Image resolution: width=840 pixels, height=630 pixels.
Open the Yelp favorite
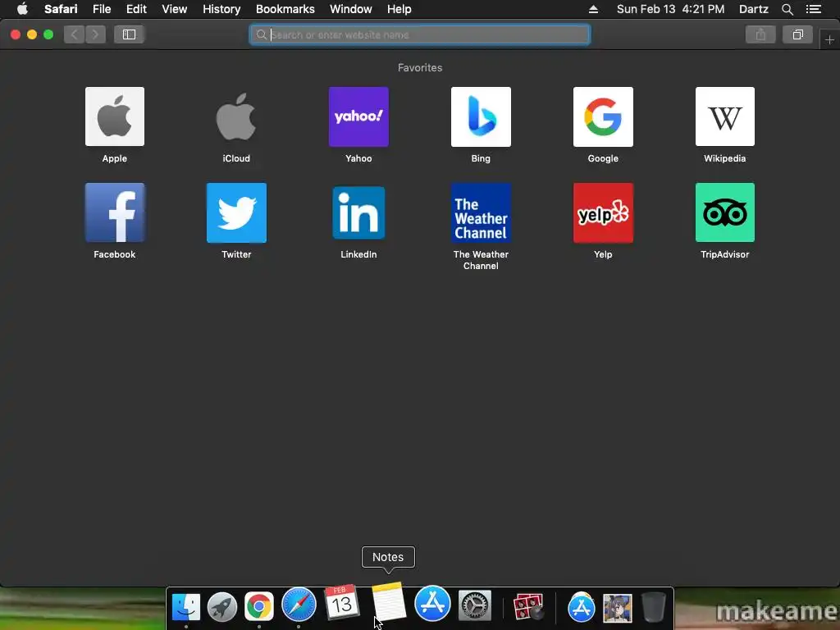[x=603, y=212]
